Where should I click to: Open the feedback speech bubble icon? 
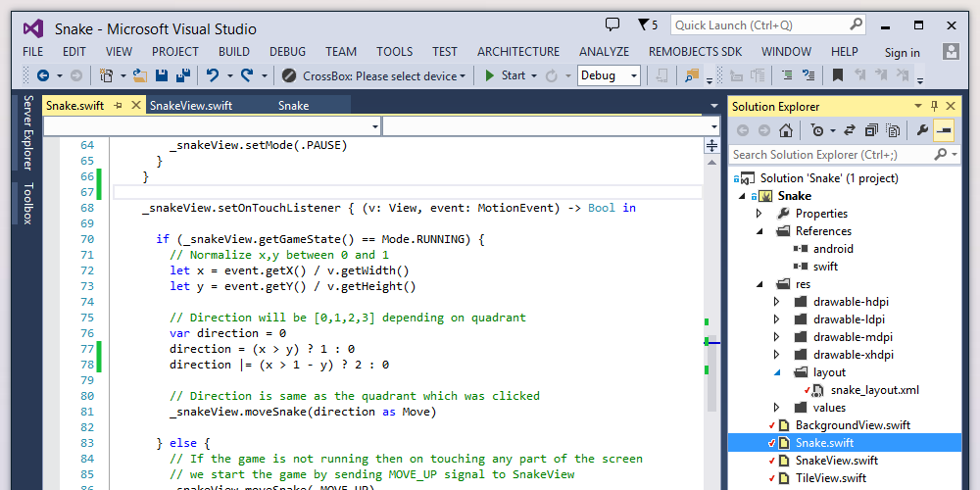point(612,24)
